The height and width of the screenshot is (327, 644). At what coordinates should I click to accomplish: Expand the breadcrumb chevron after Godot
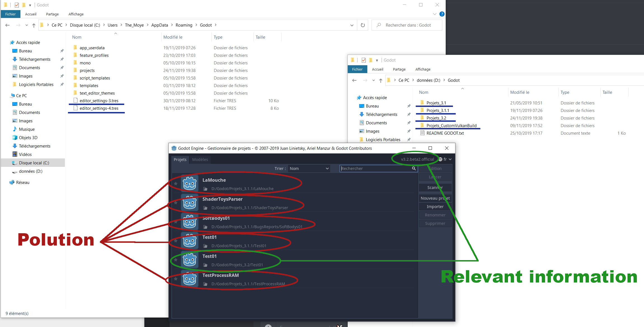216,25
